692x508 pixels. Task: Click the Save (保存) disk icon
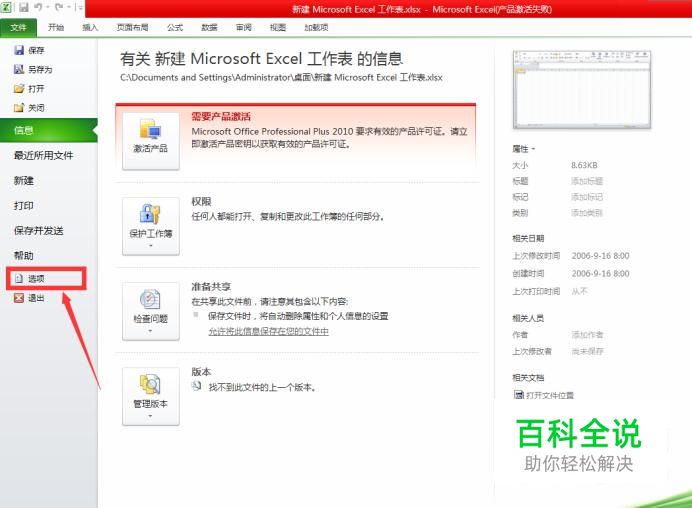click(19, 50)
